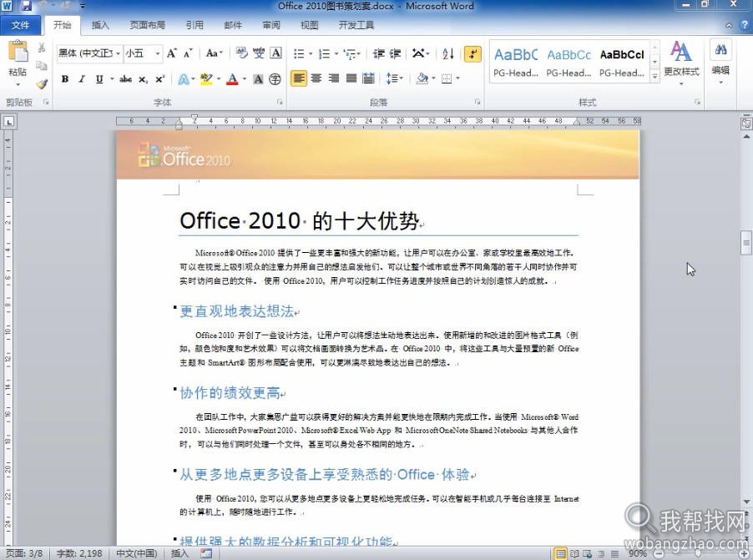Apply a bulleted list

click(x=299, y=53)
